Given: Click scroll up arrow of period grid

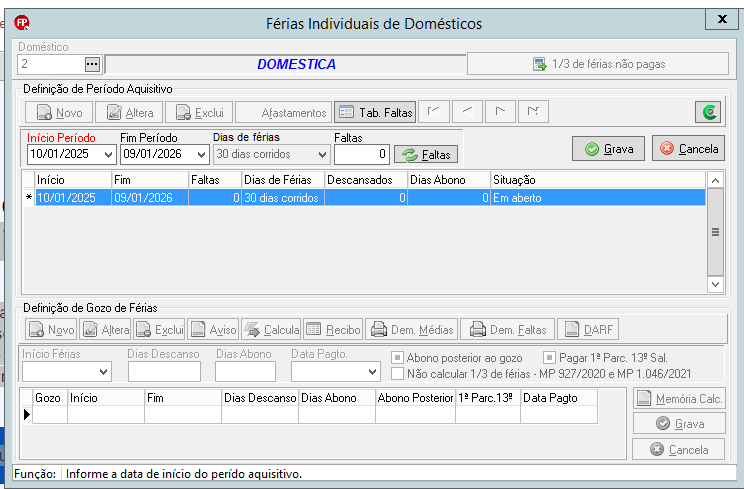Looking at the screenshot, I should click(x=716, y=180).
